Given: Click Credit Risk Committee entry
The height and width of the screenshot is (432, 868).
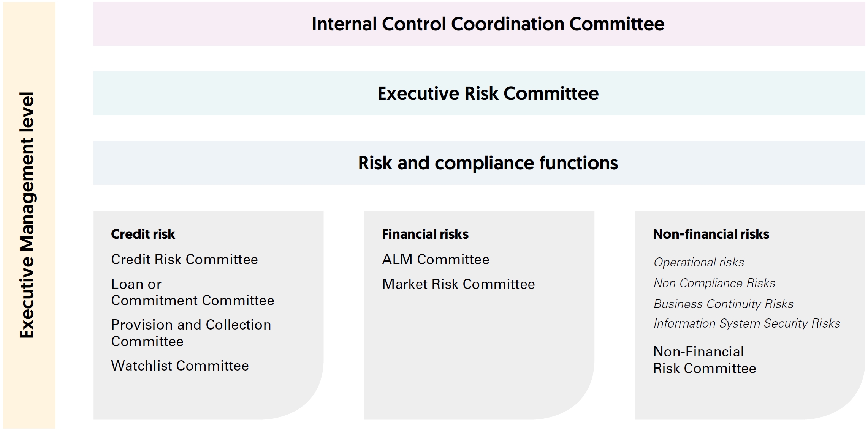Looking at the screenshot, I should 184,260.
